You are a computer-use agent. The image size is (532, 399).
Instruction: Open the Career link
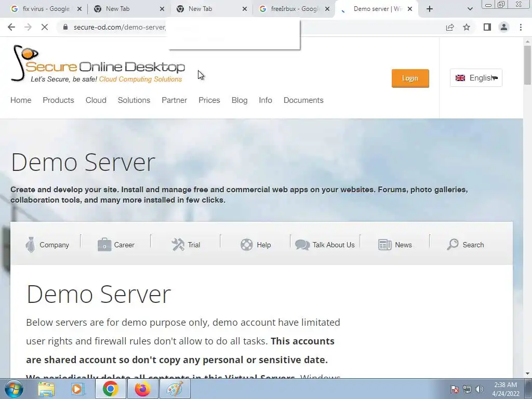coord(124,245)
